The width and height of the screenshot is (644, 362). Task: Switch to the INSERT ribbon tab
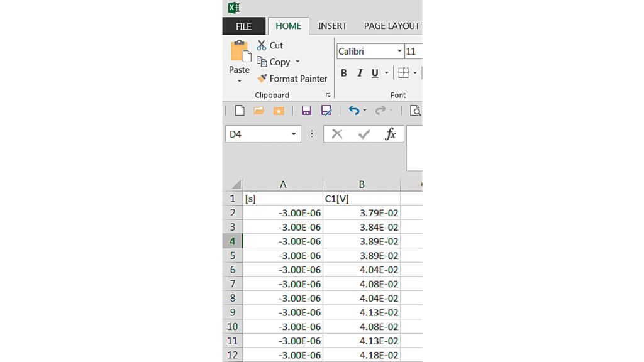click(x=332, y=26)
